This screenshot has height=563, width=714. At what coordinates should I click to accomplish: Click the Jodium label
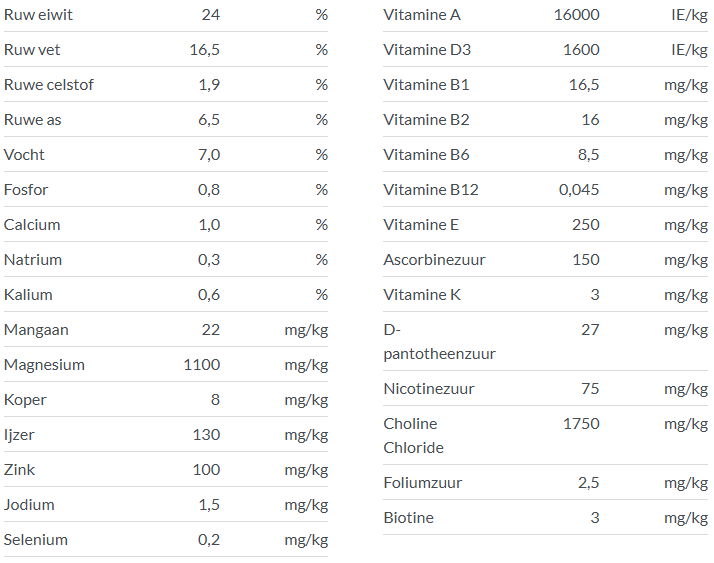click(x=29, y=505)
